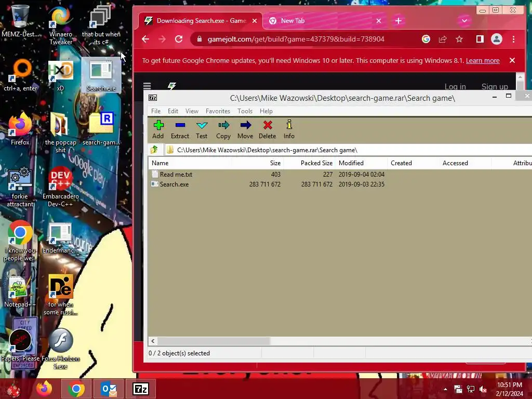Click Log in on Game Jolt page

[x=455, y=87]
